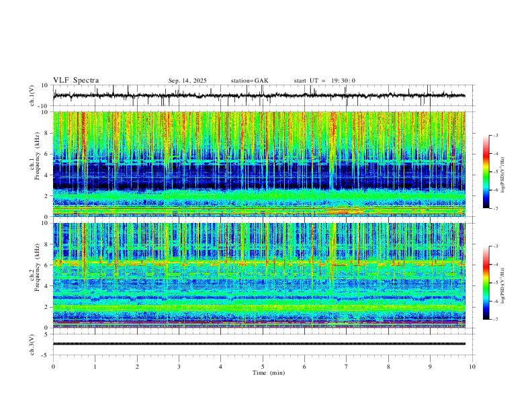Image resolution: width=532 pixels, height=411 pixels.
Task: Click time axis tick label "9"
Action: (x=430, y=367)
